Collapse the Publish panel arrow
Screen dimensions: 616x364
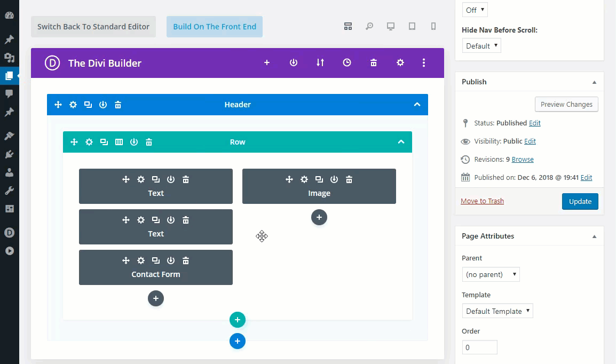(x=595, y=82)
